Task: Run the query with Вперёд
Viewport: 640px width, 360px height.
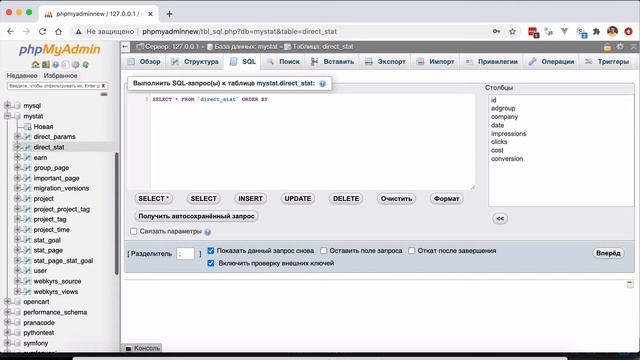Action: [x=608, y=253]
